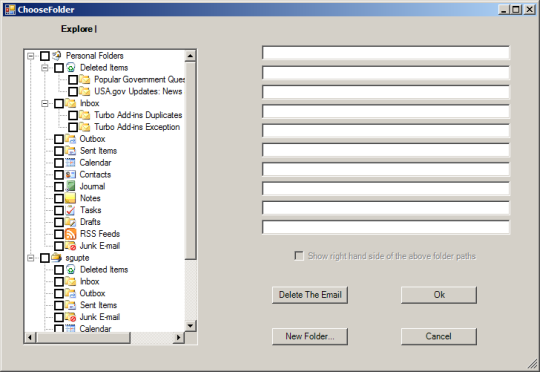Check the Personal Folders checkbox

[x=45, y=56]
